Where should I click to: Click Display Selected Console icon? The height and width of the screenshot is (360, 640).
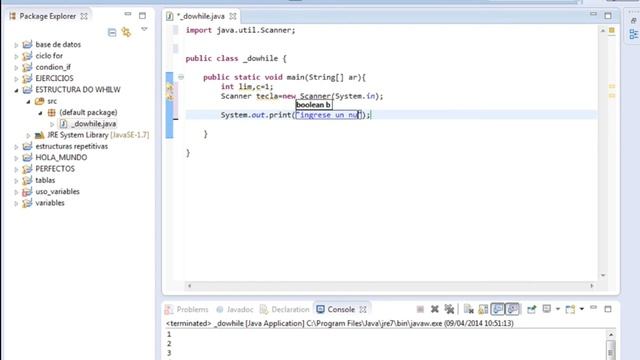pos(547,309)
